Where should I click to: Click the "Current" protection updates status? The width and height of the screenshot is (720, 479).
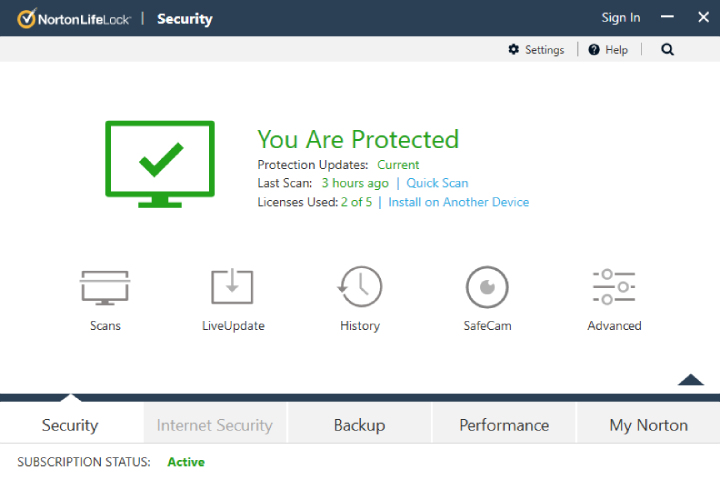coord(398,165)
